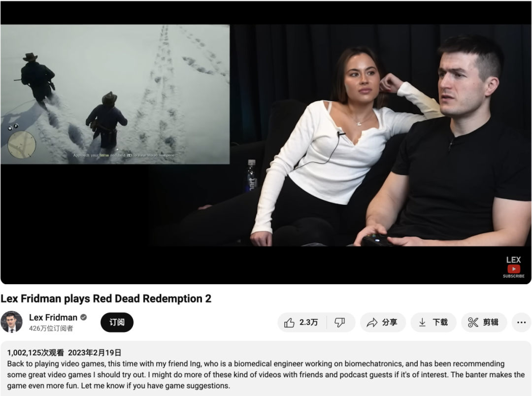Expand the video description box
The width and height of the screenshot is (532, 396).
click(x=266, y=369)
